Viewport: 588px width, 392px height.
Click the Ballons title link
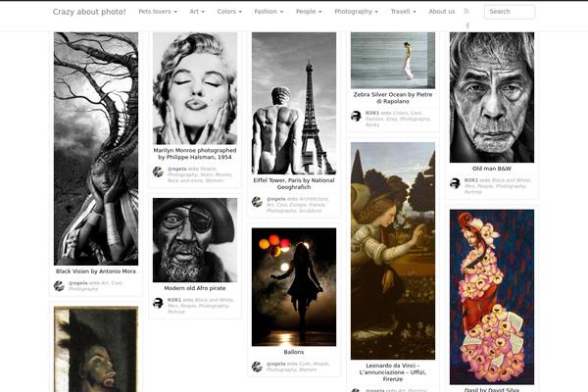[294, 352]
